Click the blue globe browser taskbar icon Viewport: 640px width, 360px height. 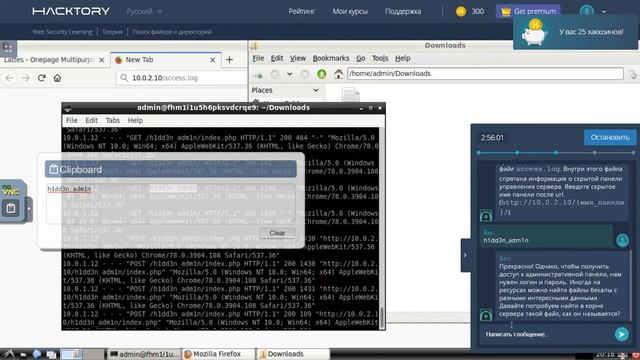(x=37, y=354)
